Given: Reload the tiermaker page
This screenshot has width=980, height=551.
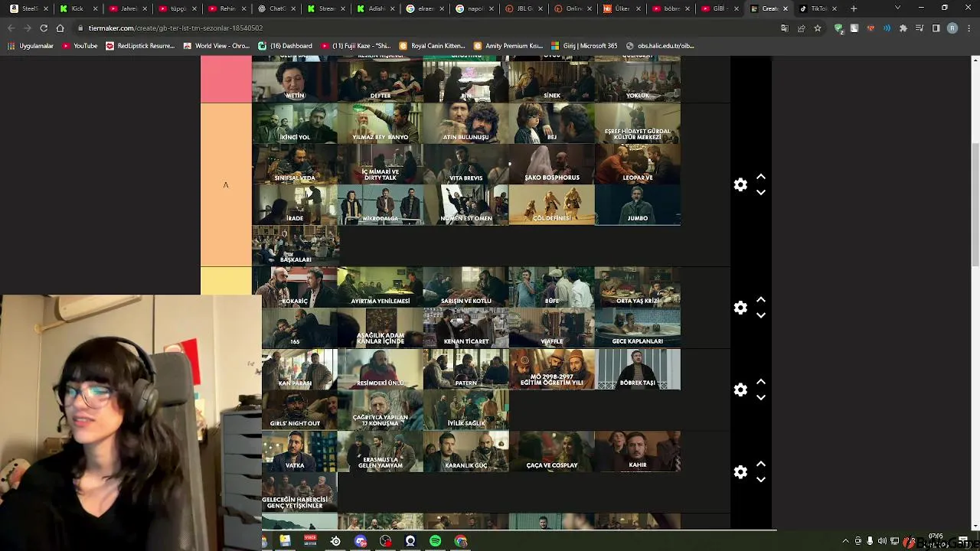Looking at the screenshot, I should pos(44,28).
